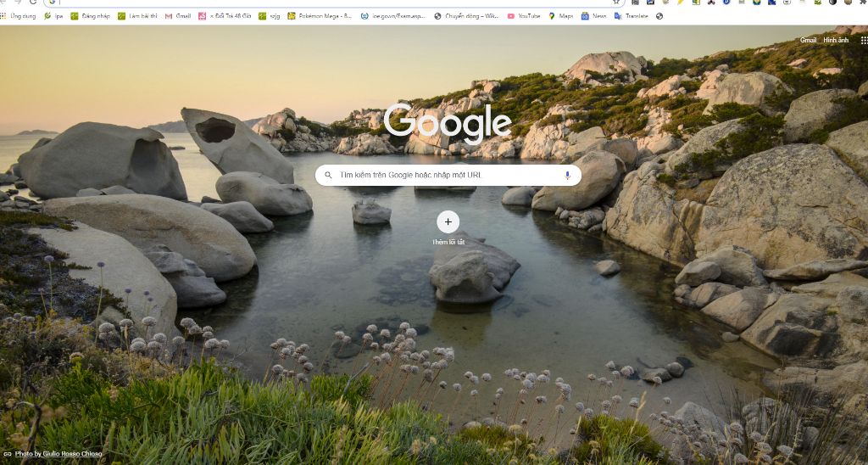Open the x Đổi Trả 48 Giờ bookmark

point(225,16)
